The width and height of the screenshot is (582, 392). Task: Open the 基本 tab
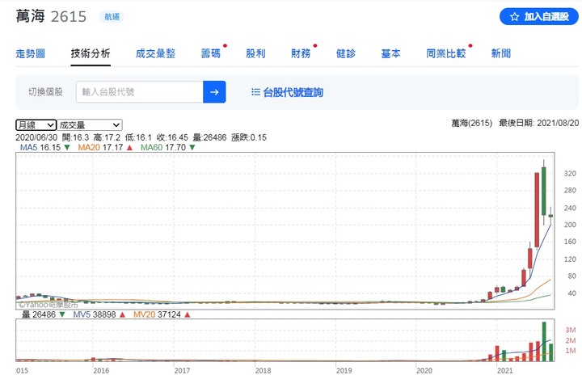tap(391, 53)
